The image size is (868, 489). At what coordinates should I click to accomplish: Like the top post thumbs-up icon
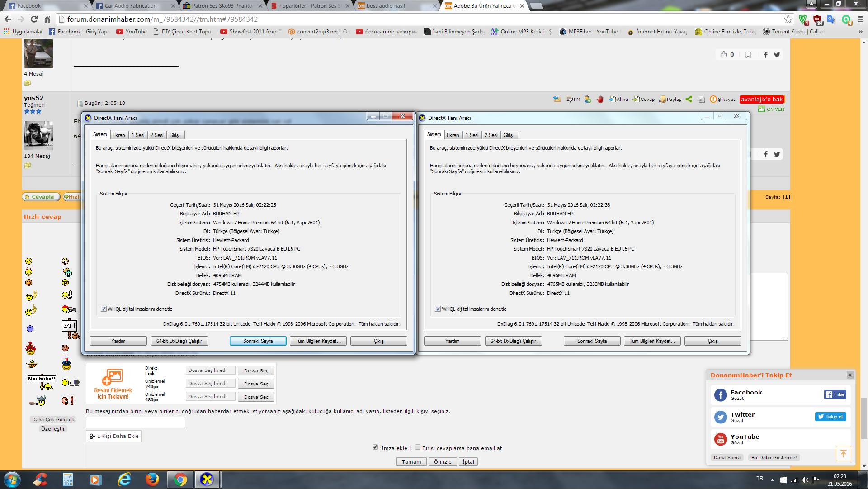[724, 54]
